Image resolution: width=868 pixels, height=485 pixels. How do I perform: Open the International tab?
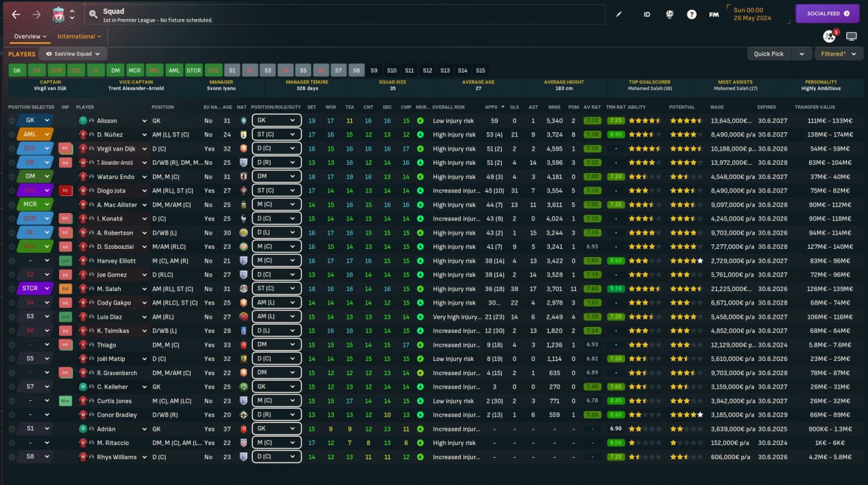click(79, 36)
